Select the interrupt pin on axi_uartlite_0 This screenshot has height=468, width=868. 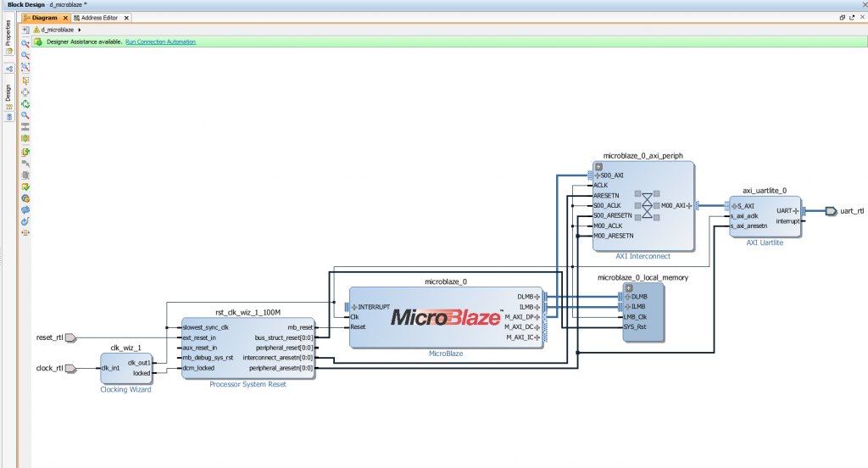click(787, 221)
